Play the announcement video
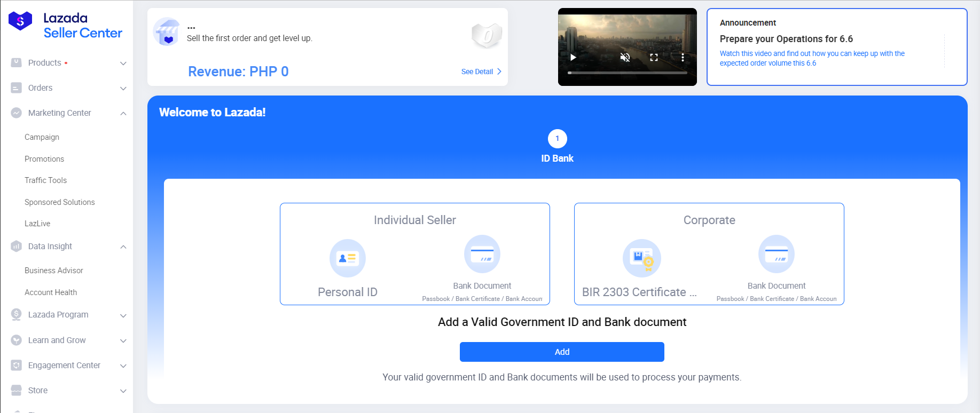 pos(573,57)
